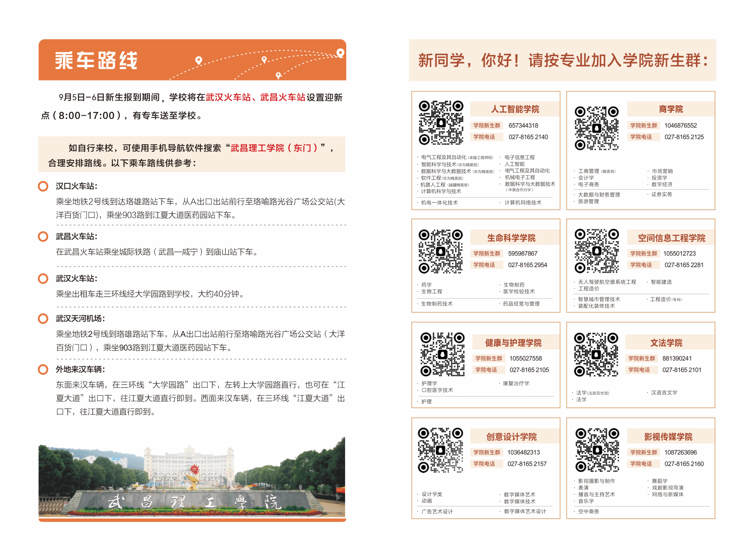Click phone number 027-8165 2954
This screenshot has height=556, width=756.
[x=528, y=265]
